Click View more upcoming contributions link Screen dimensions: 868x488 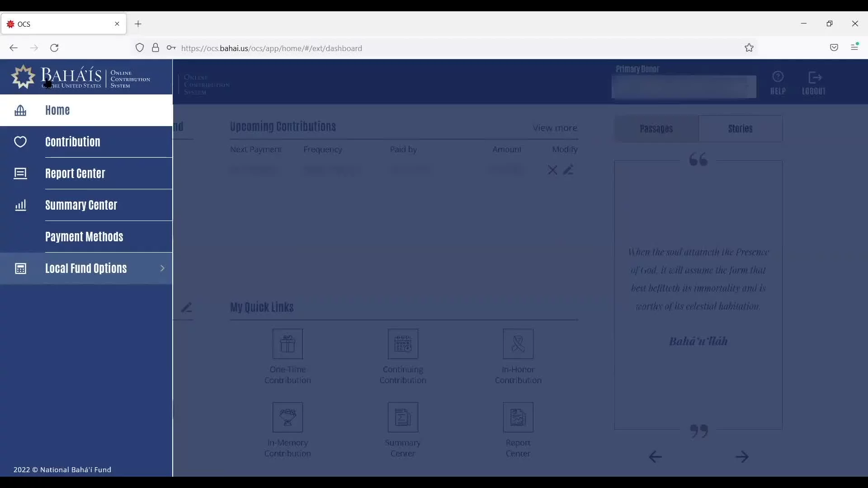554,127
